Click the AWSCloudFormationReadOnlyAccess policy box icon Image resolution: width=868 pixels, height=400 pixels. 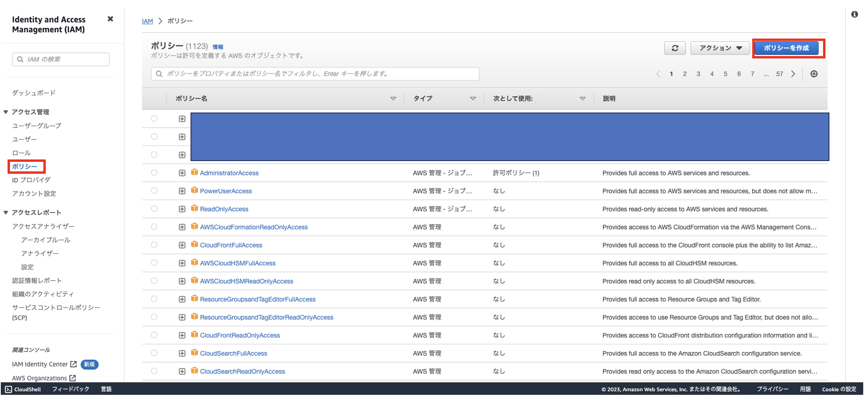(195, 227)
